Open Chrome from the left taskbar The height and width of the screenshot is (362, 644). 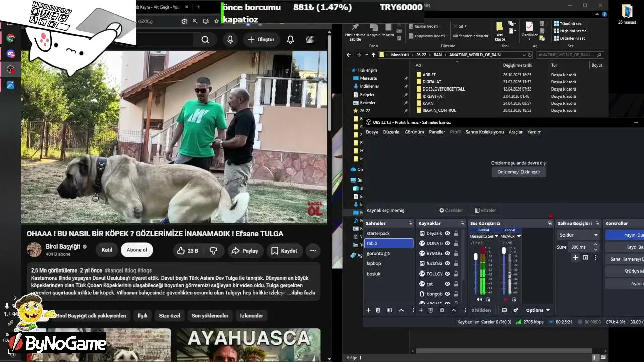click(10, 38)
